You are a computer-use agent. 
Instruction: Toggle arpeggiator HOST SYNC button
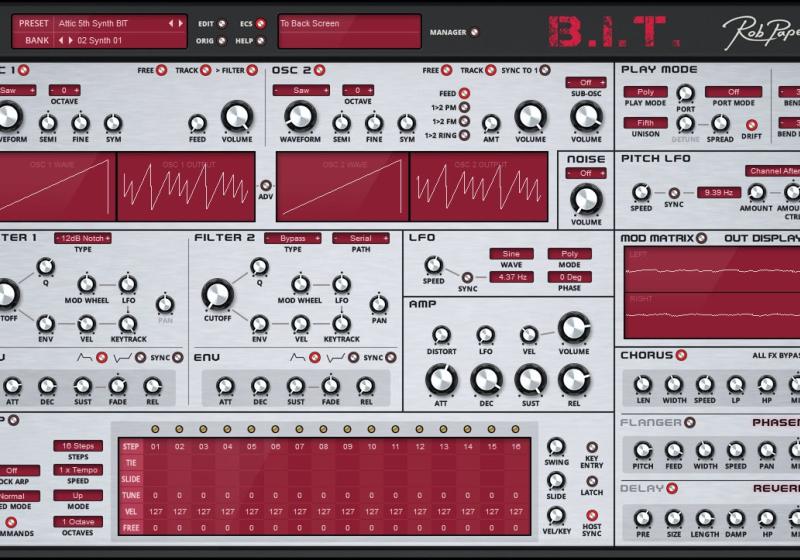592,515
